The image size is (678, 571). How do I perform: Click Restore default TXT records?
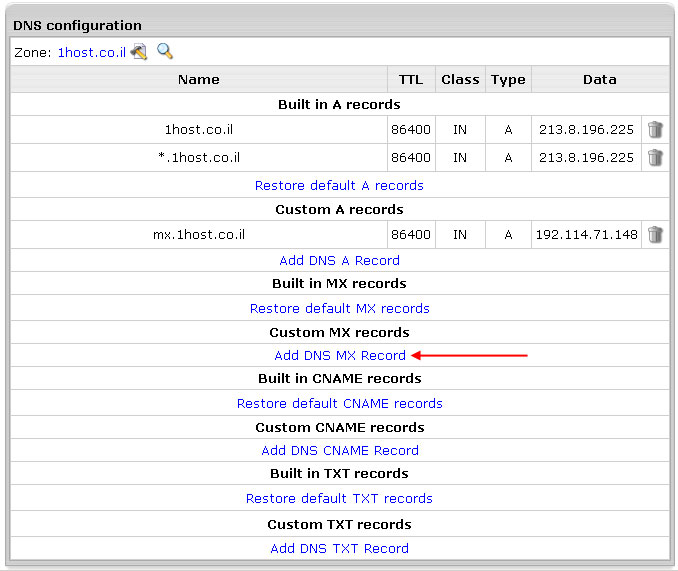pos(339,498)
